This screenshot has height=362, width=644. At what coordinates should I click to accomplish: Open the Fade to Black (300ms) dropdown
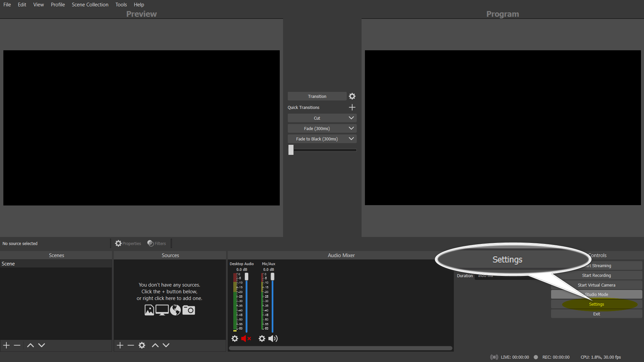(351, 138)
